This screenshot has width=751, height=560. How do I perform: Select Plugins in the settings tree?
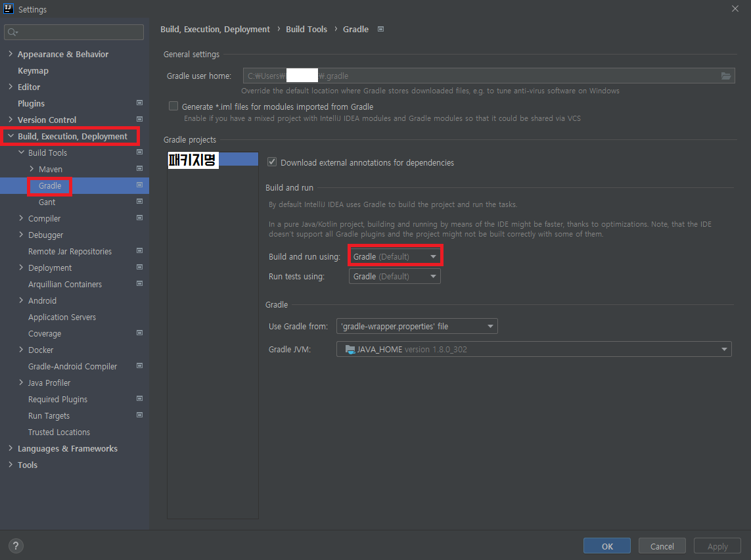(x=31, y=103)
